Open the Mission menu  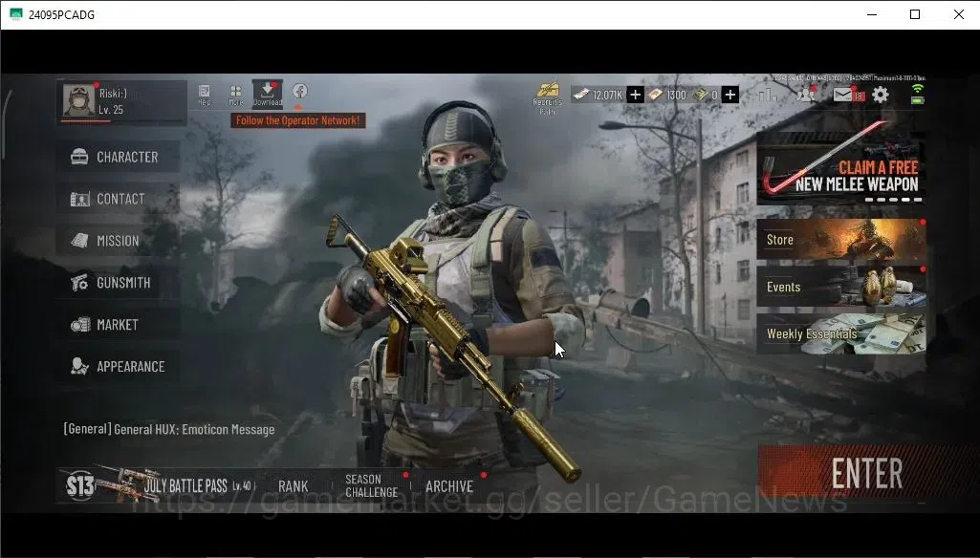(x=119, y=241)
